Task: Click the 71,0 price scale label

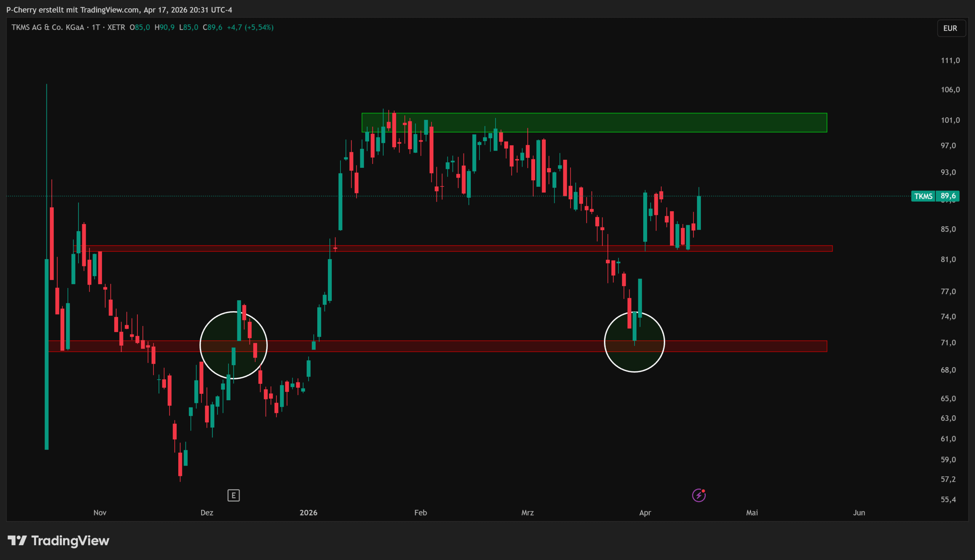Action: (948, 343)
